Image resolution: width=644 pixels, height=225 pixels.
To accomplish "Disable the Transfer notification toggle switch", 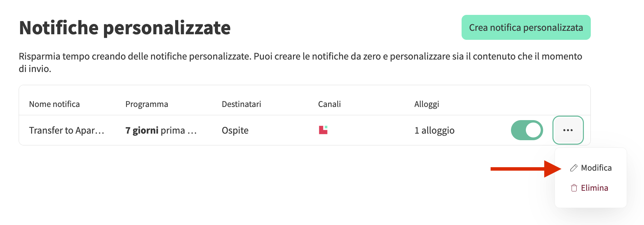I will coord(527,130).
